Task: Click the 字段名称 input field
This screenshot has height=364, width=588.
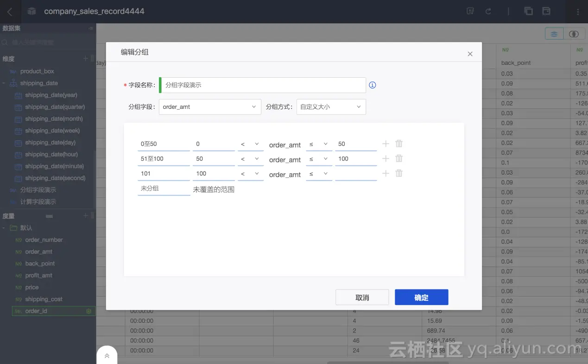Action: point(263,85)
